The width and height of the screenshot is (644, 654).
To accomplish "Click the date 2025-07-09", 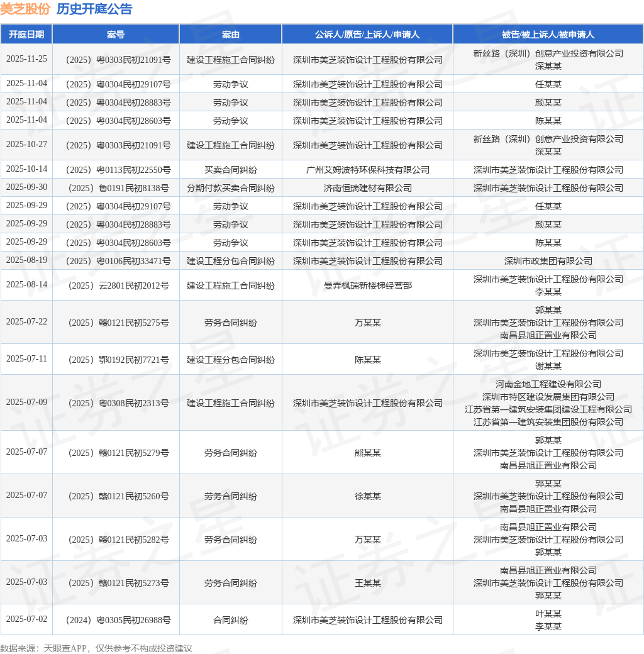I will [x=26, y=402].
